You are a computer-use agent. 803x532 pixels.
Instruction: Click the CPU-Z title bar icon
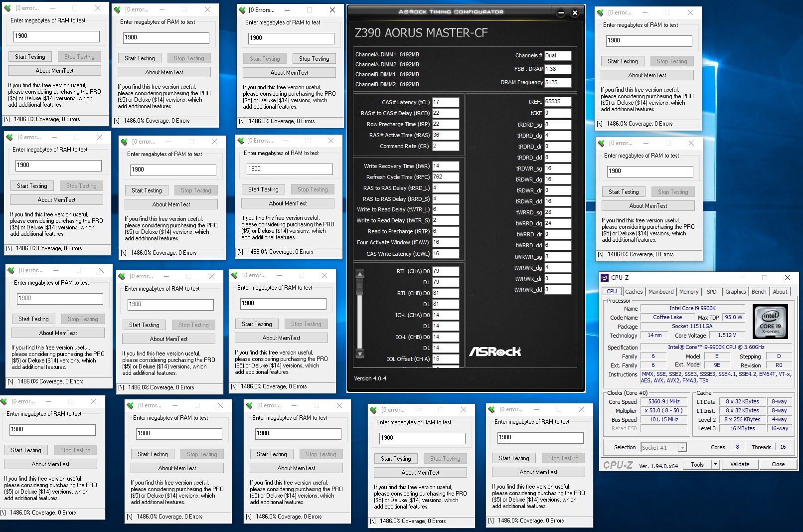click(x=605, y=278)
